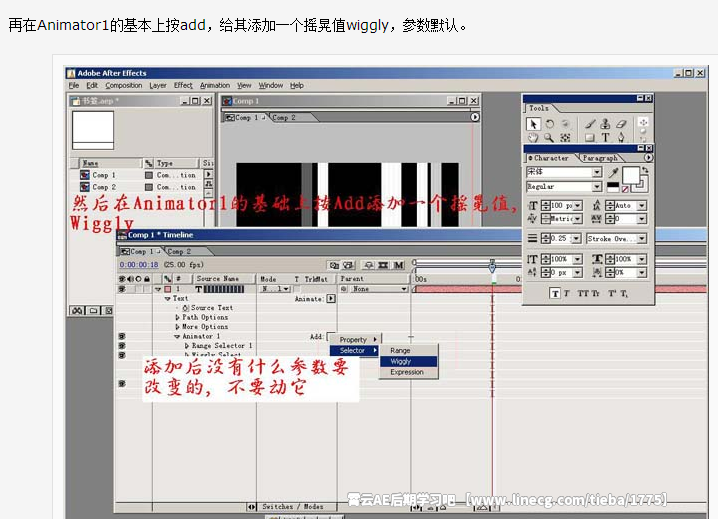Choose the Rectangle mask tool
The height and width of the screenshot is (519, 718).
coord(590,137)
